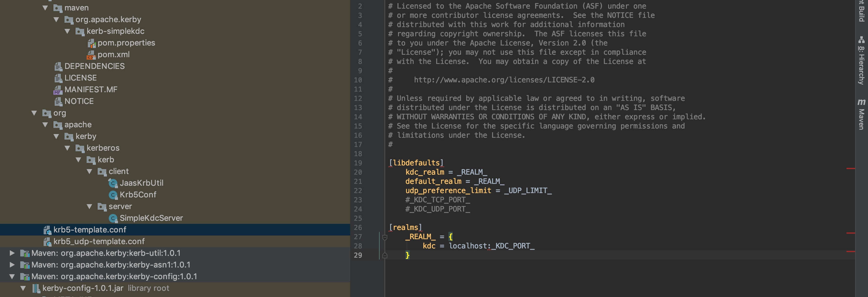868x297 pixels.
Task: Click the client package folder icon
Action: 102,172
